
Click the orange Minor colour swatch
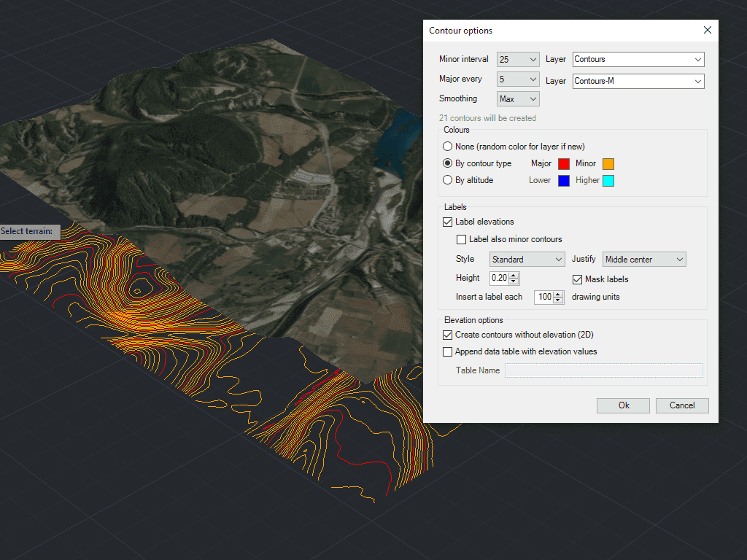[608, 164]
